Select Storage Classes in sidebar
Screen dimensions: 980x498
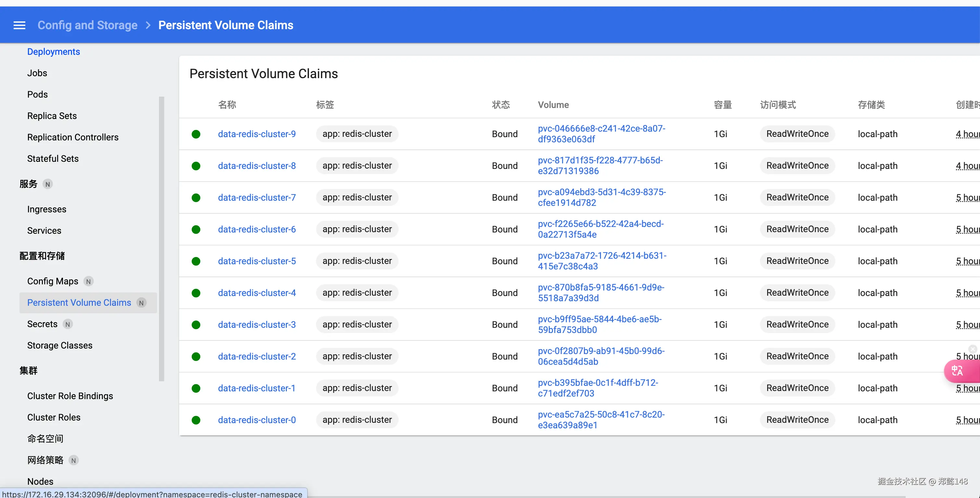[60, 345]
